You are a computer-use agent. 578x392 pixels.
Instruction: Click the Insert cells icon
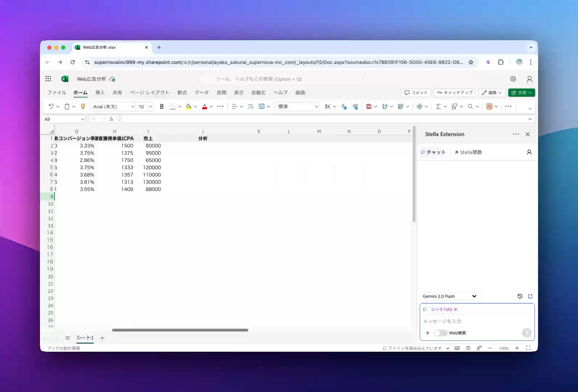[420, 106]
